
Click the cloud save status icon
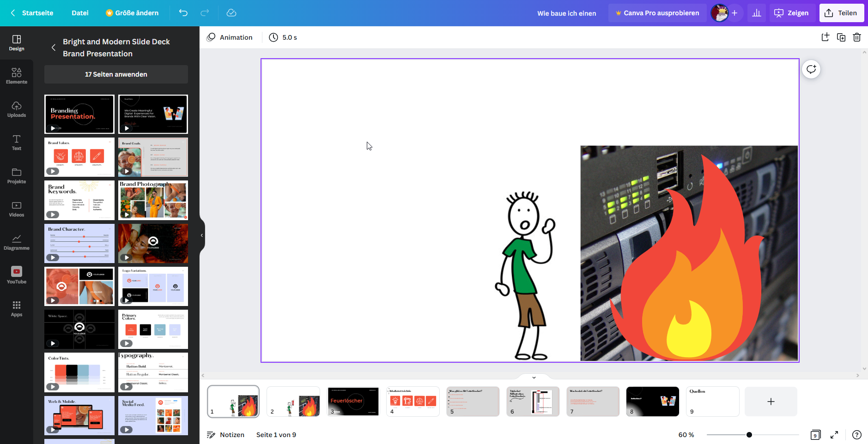coord(231,13)
